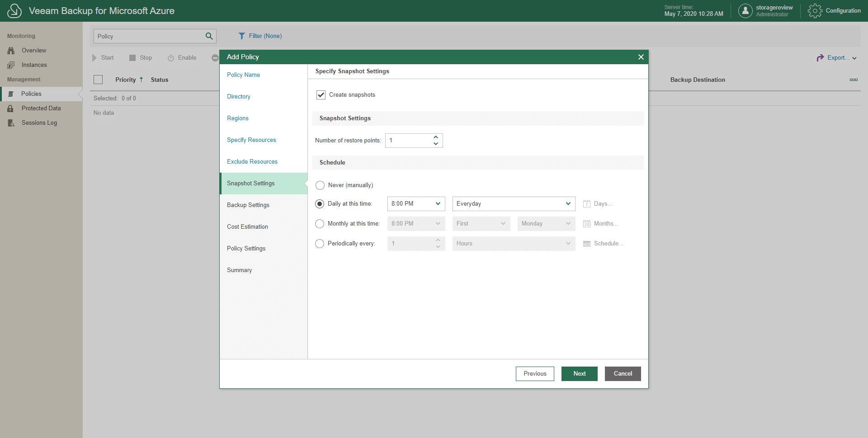The image size is (868, 438).
Task: Click the Months... link
Action: pyautogui.click(x=606, y=224)
